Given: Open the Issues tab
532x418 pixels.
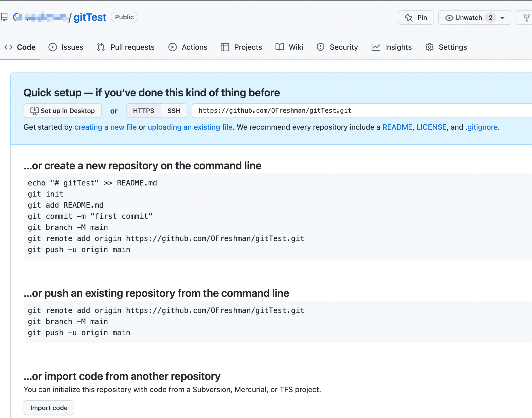Looking at the screenshot, I should [x=66, y=47].
